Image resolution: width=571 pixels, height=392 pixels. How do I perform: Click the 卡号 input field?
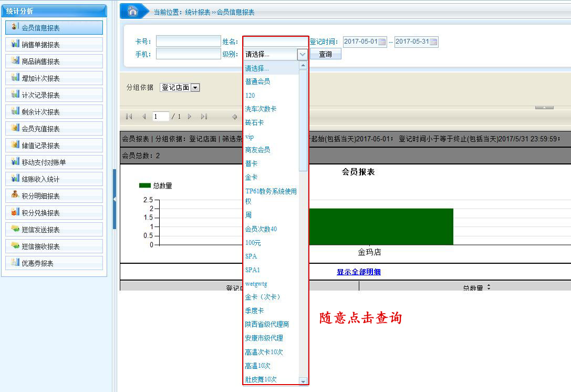coord(188,42)
